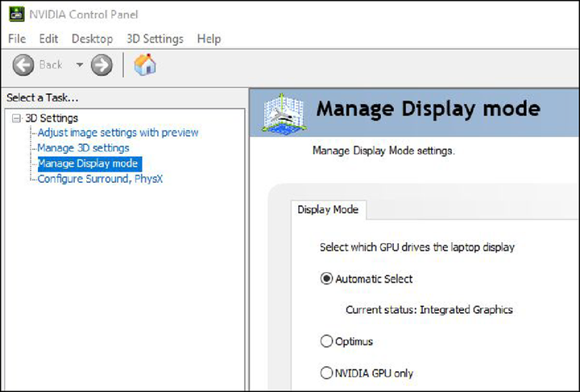Open the File menu

coord(17,39)
